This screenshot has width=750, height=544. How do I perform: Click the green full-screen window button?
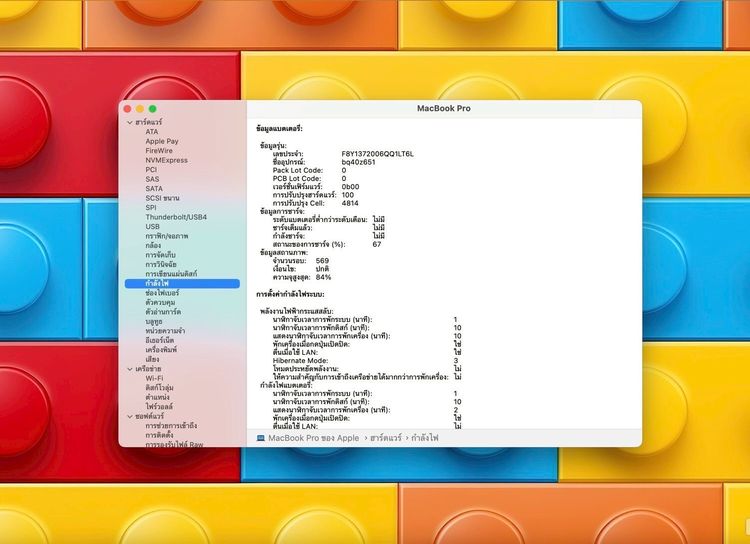click(153, 108)
